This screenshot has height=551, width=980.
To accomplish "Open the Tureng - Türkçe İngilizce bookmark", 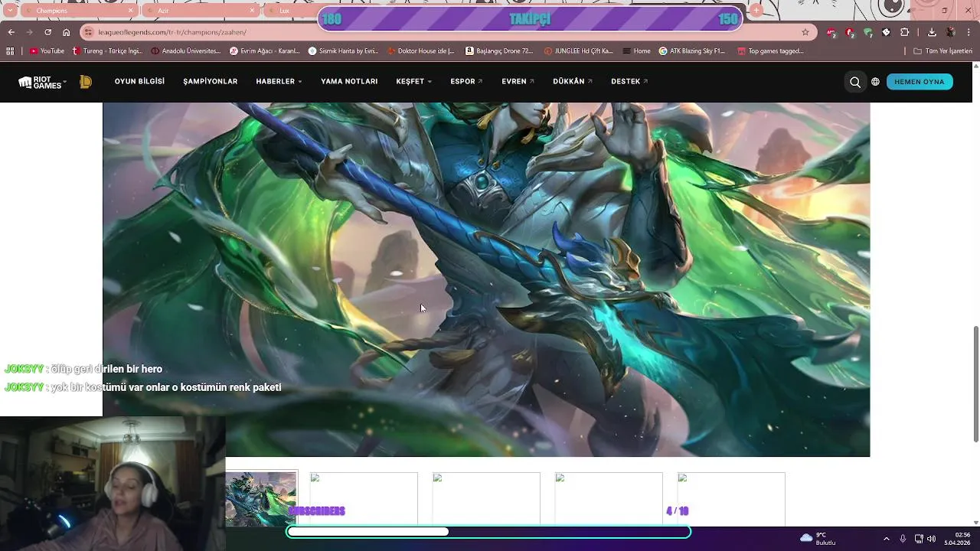I will click(x=108, y=51).
